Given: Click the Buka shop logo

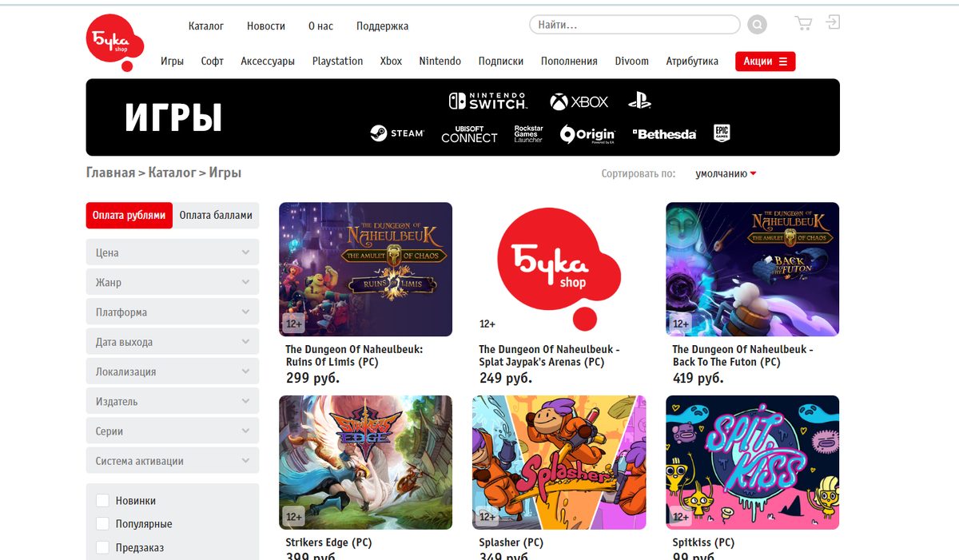Looking at the screenshot, I should pyautogui.click(x=115, y=43).
